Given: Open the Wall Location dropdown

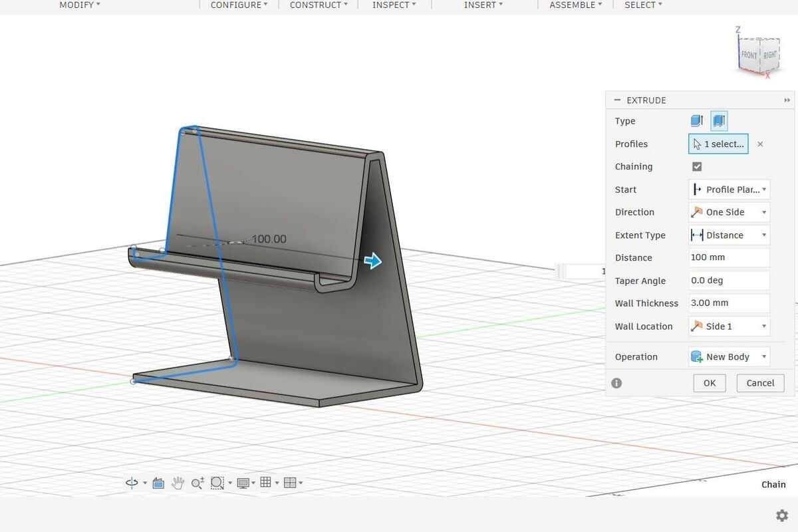Looking at the screenshot, I should point(730,326).
